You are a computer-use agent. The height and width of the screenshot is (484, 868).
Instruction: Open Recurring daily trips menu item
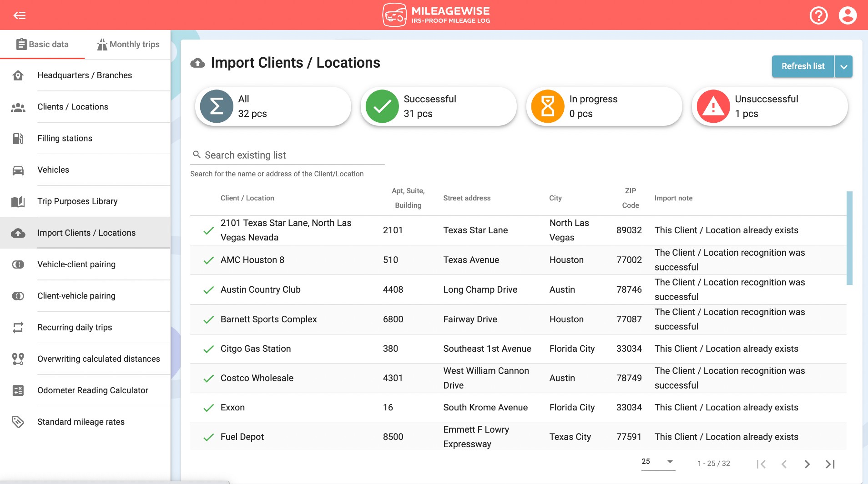tap(85, 328)
